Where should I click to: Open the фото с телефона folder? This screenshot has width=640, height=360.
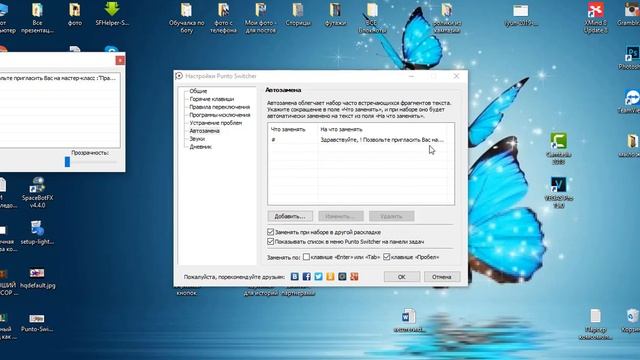pyautogui.click(x=223, y=18)
